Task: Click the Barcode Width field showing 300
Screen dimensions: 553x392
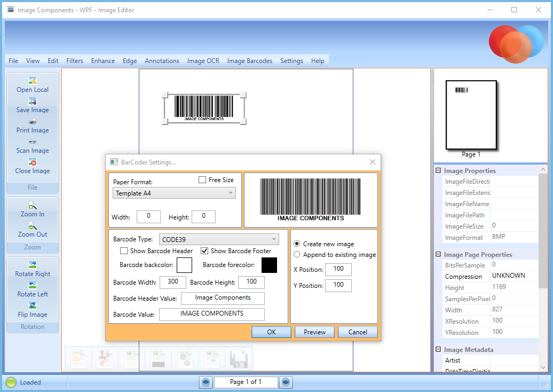Action: click(x=173, y=283)
